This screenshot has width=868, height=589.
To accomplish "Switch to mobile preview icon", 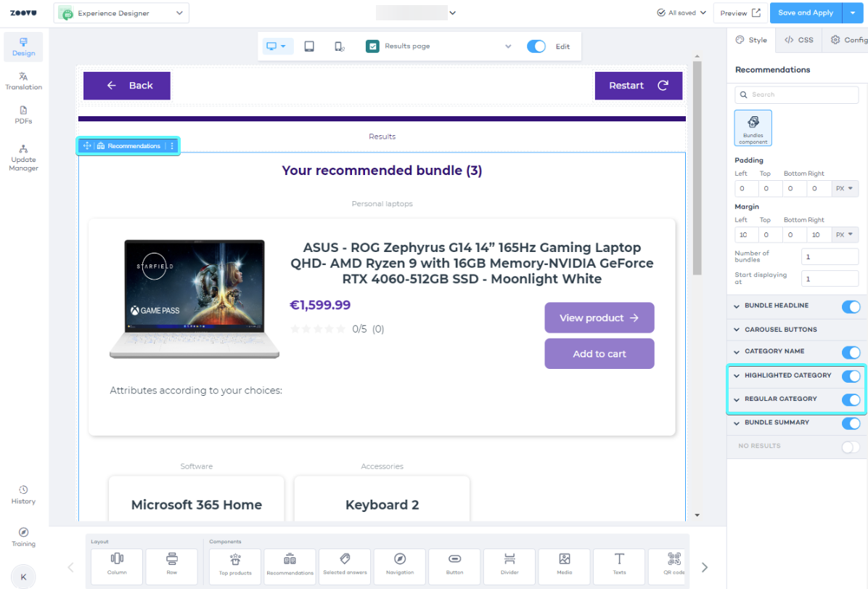I will point(339,46).
